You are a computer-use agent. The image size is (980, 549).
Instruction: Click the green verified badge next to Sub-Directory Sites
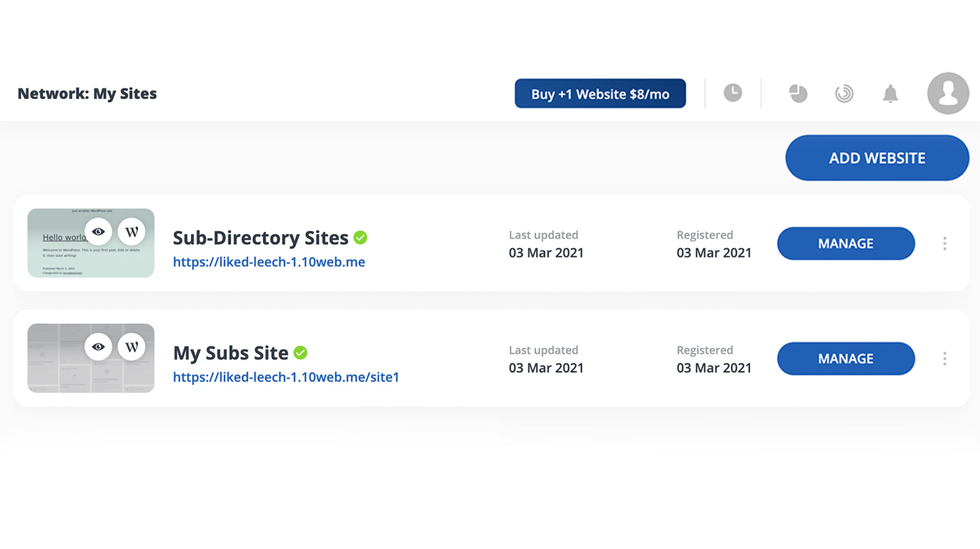click(x=361, y=237)
